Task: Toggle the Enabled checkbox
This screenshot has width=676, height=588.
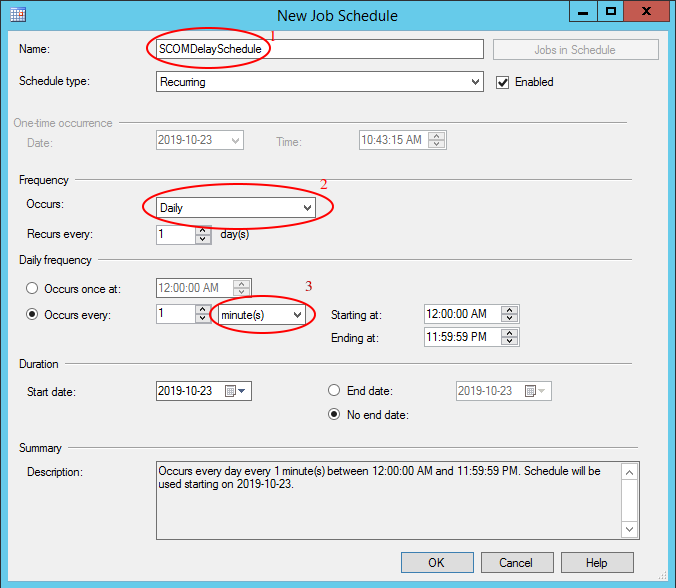Action: (503, 82)
